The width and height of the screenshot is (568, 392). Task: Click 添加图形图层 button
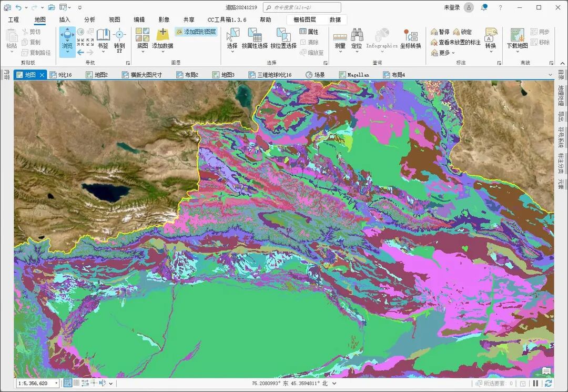click(196, 32)
